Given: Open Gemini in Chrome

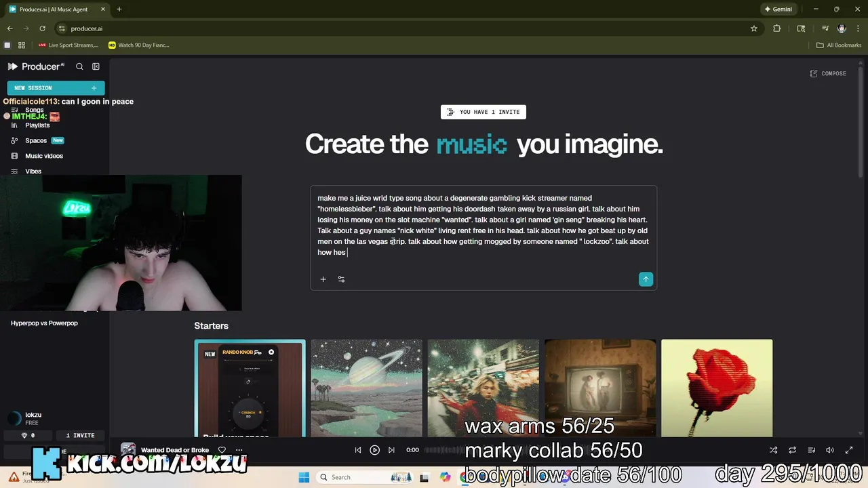Looking at the screenshot, I should [x=778, y=9].
